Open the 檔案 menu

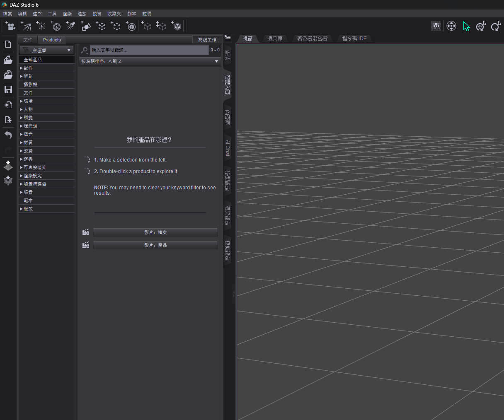point(7,14)
